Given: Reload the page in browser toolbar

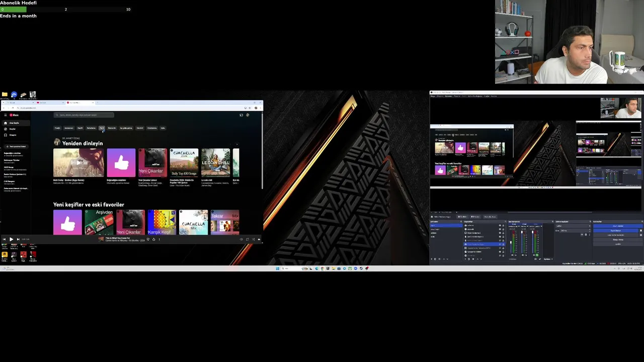Looking at the screenshot, I should pyautogui.click(x=13, y=108).
